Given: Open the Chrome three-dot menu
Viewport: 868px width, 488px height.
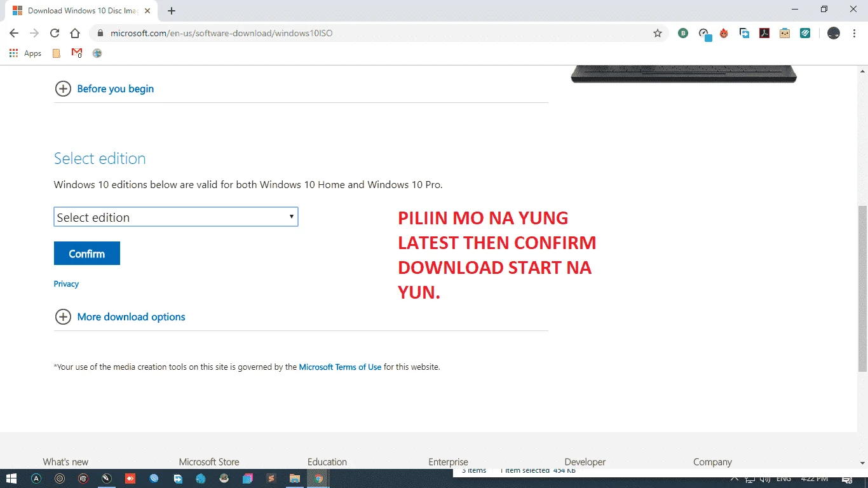Looking at the screenshot, I should click(853, 33).
